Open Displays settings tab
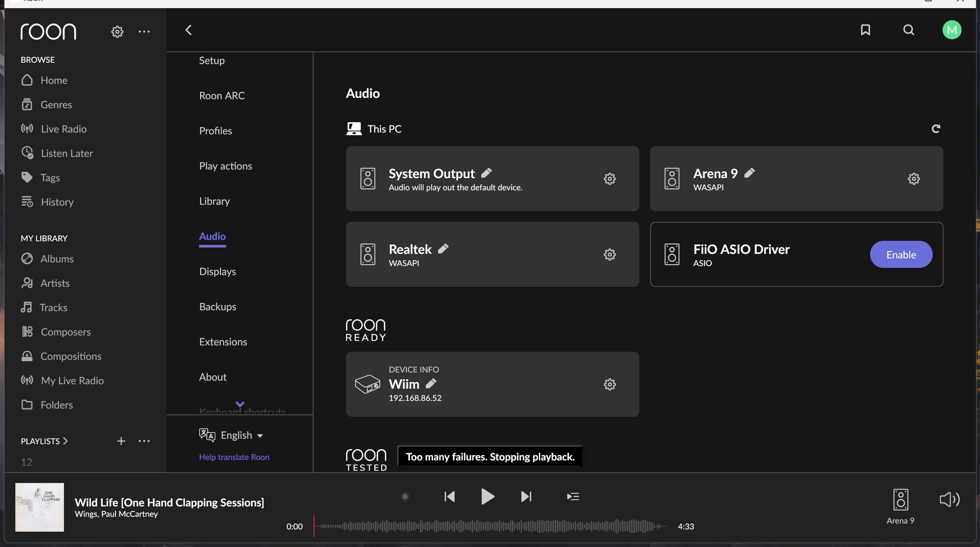Viewport: 980px width, 547px height. (218, 271)
